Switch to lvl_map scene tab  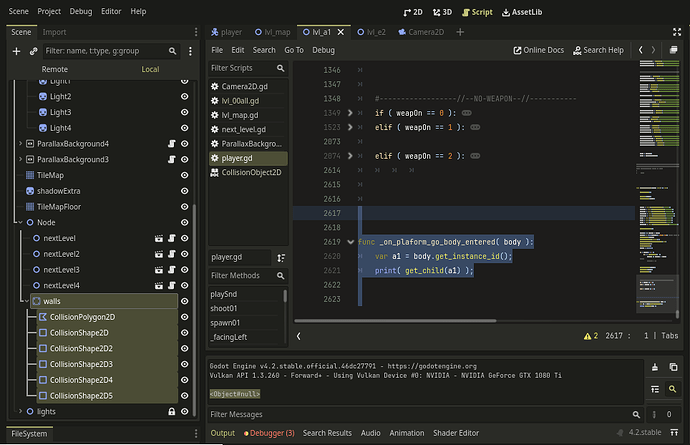click(273, 32)
